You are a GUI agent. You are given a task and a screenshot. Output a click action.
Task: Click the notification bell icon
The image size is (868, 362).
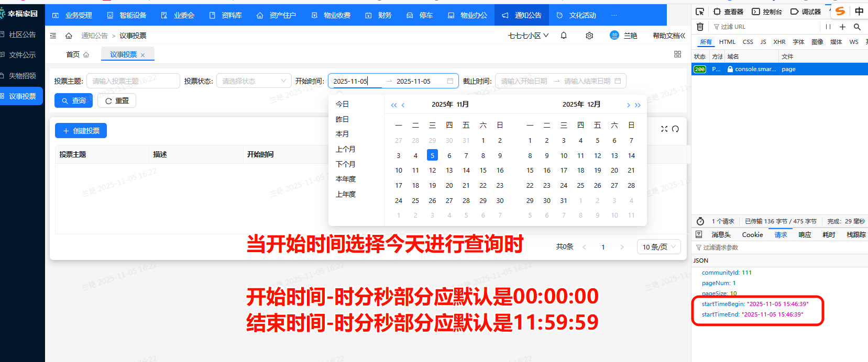tap(564, 36)
